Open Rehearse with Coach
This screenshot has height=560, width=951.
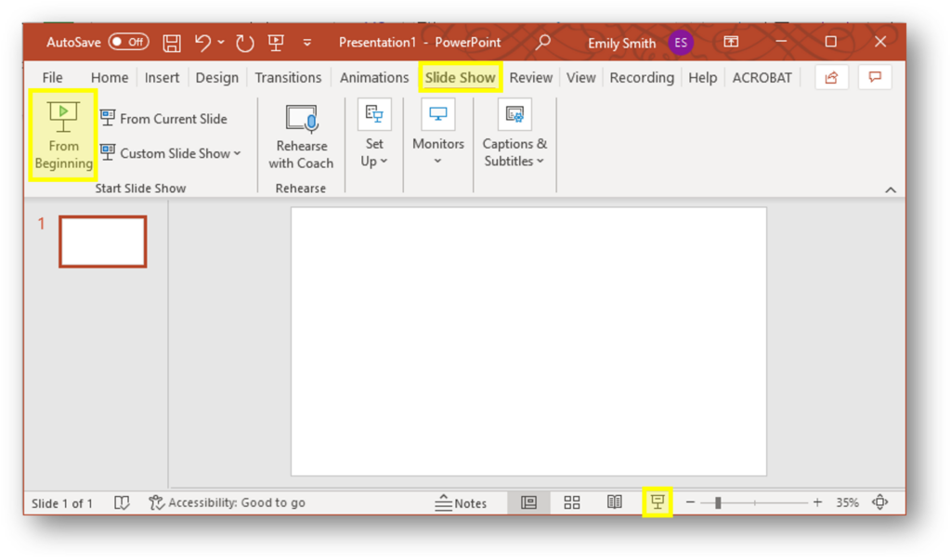click(x=301, y=137)
